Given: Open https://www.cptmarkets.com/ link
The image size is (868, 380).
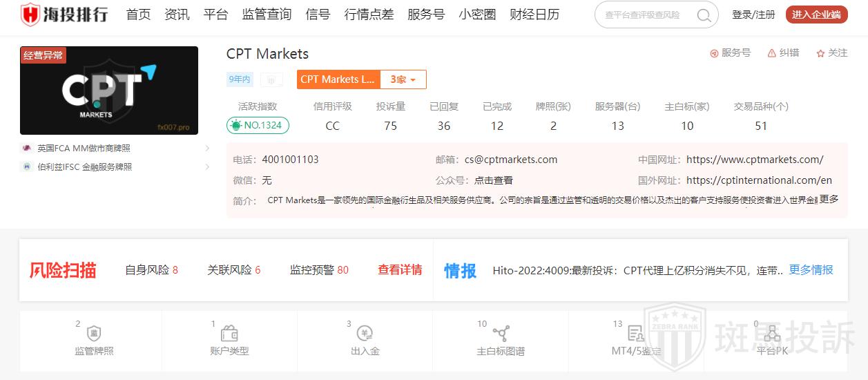Looking at the screenshot, I should point(755,160).
